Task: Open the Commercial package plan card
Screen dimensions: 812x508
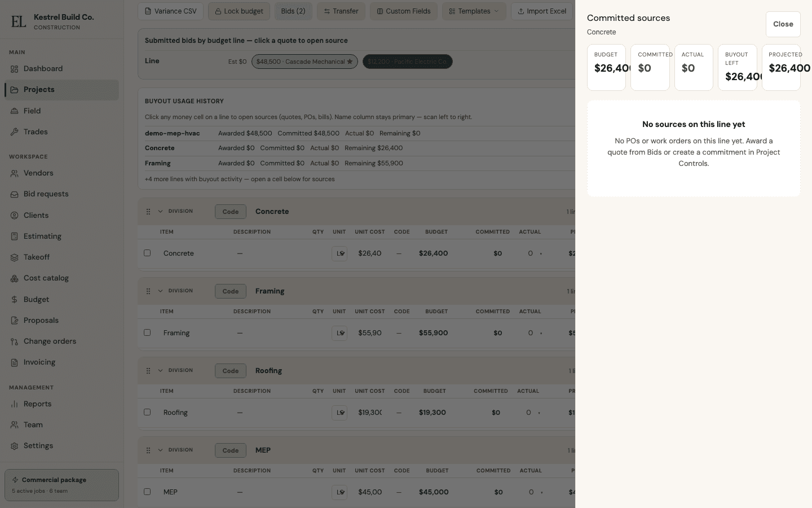Action: click(61, 485)
